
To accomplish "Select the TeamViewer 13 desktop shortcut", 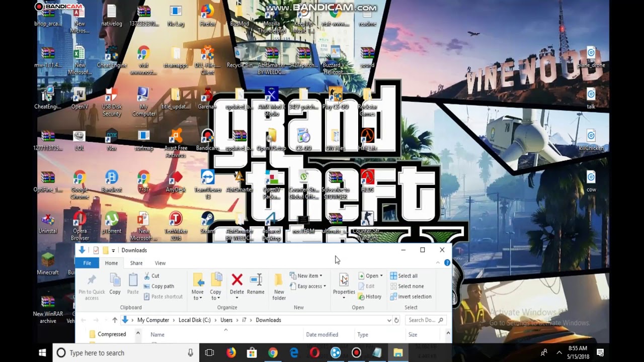I will (207, 185).
